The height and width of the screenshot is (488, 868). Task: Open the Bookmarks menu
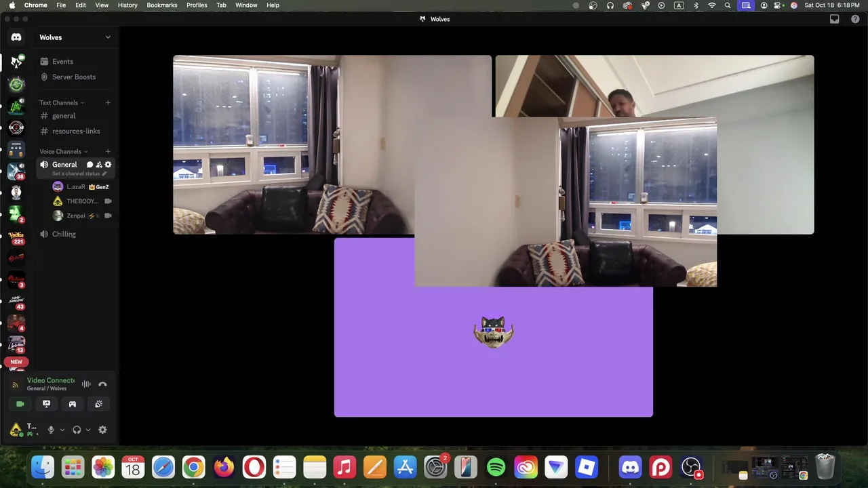pos(162,5)
